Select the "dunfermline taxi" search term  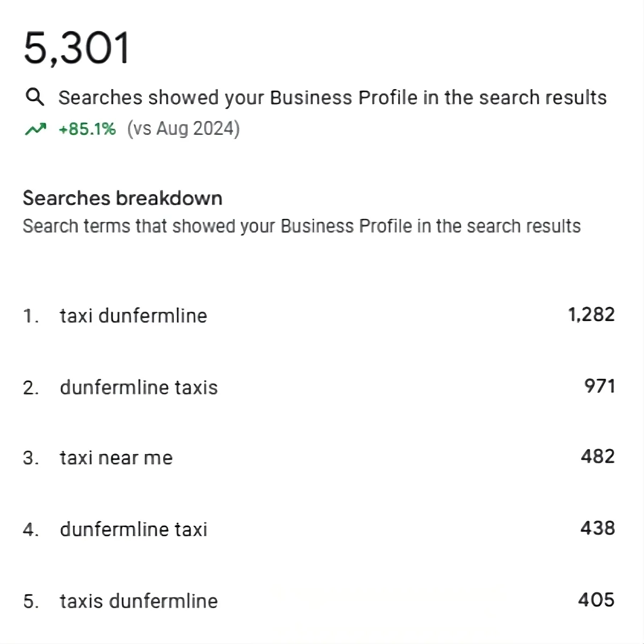133,530
